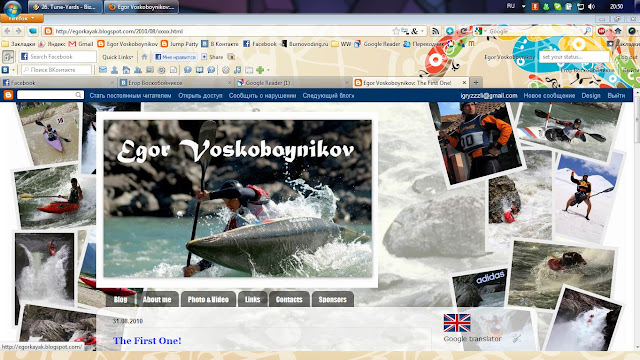Click Выйти sign-out link in navbar
The image size is (640, 360).
click(616, 96)
